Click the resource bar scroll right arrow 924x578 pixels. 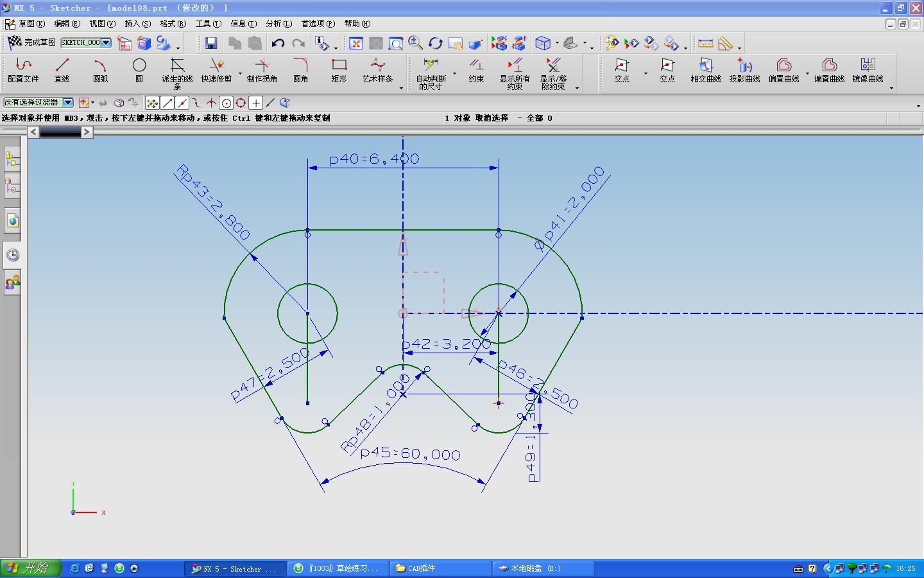tap(87, 132)
